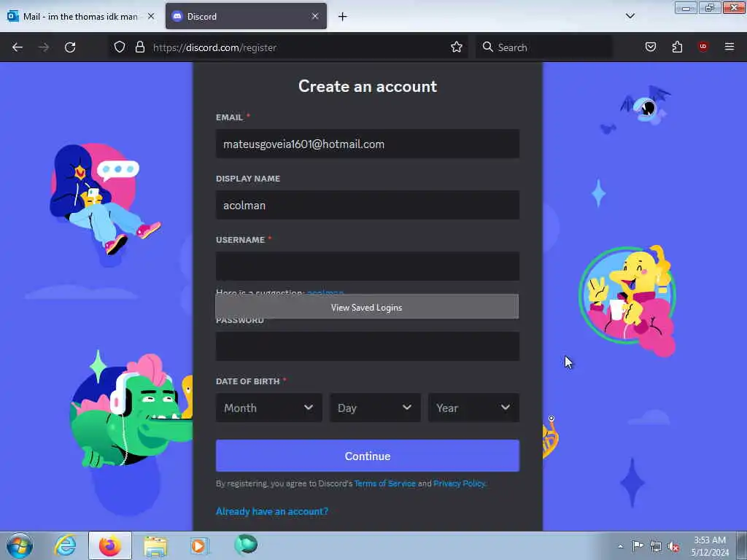Bookmark this page with the star icon
This screenshot has height=560, width=747.
coord(457,47)
